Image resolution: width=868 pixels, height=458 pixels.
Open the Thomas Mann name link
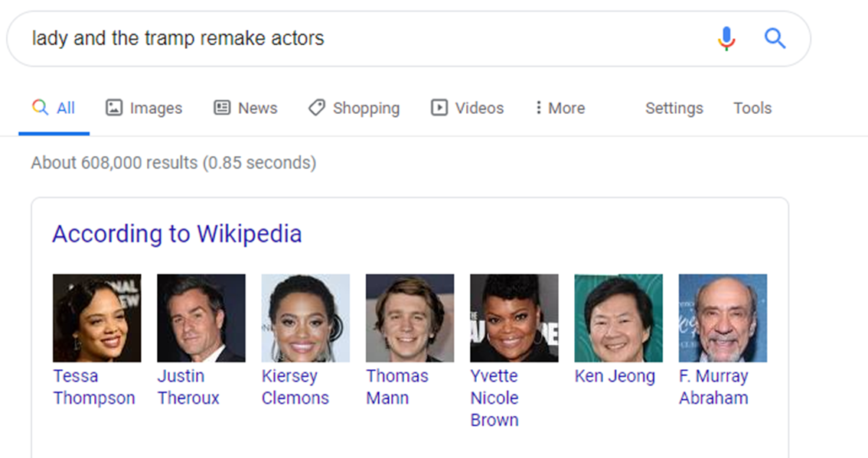[x=397, y=387]
